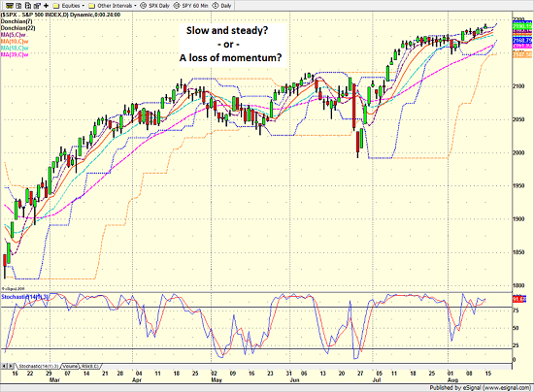Select the purple MA(5,C)w label
Viewport: 534px width, 392px height.
click(x=14, y=35)
